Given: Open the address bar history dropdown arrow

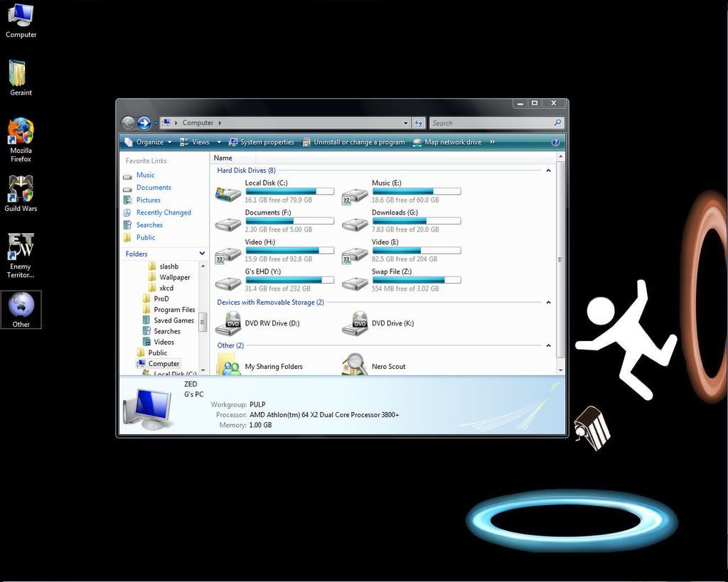Looking at the screenshot, I should point(406,123).
